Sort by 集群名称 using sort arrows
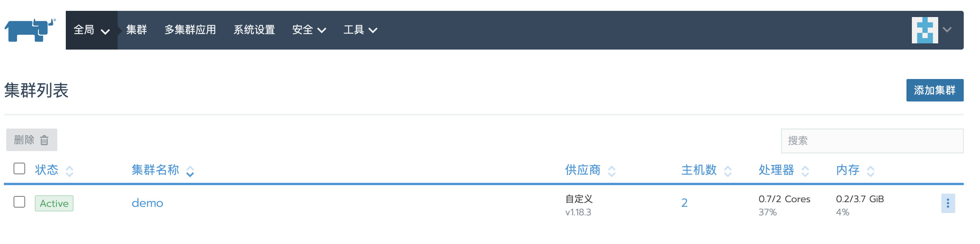 coord(190,171)
